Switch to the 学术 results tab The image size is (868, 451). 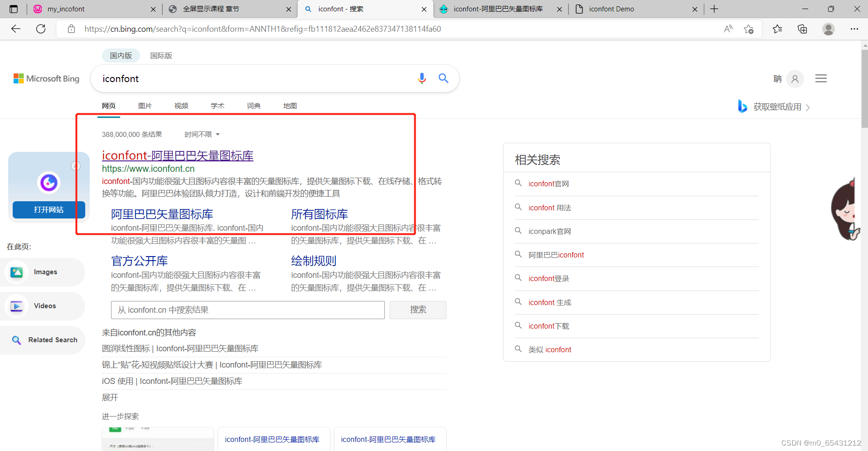(x=218, y=106)
